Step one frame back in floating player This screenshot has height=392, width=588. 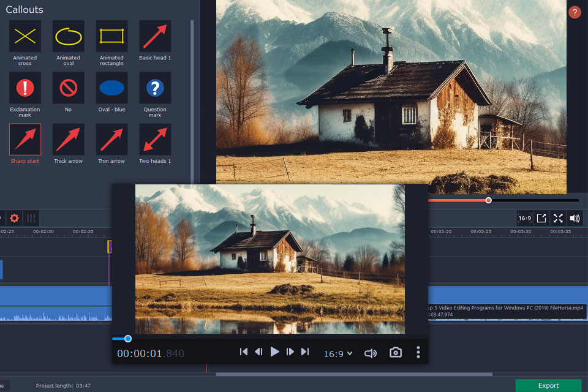[258, 352]
